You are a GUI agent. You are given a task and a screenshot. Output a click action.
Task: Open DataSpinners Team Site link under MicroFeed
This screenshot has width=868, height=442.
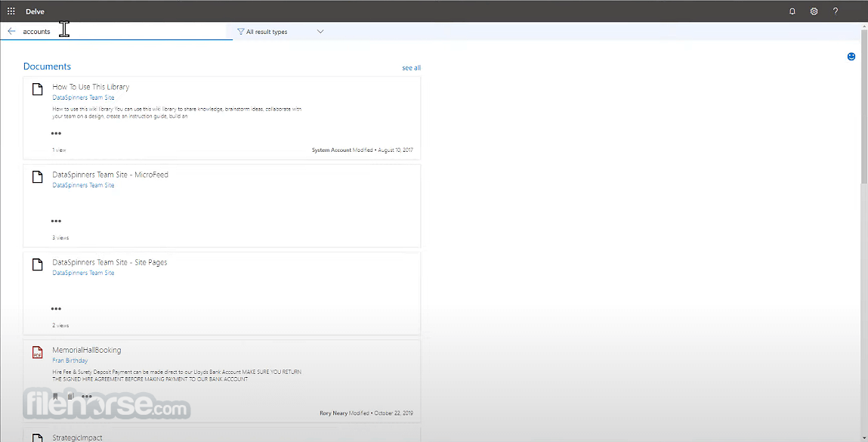[x=84, y=185]
